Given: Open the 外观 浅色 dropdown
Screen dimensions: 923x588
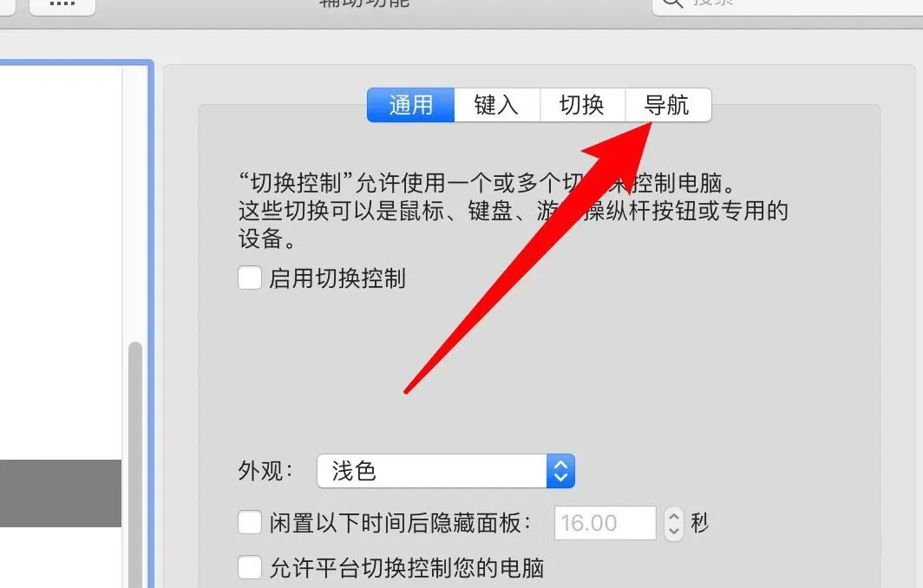Looking at the screenshot, I should (446, 471).
